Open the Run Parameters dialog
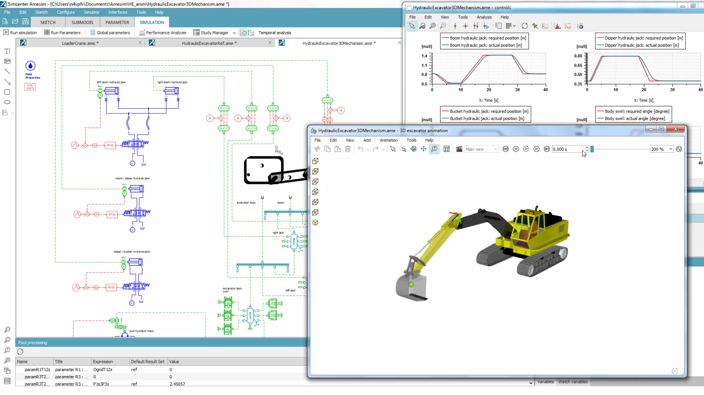The height and width of the screenshot is (395, 704). pyautogui.click(x=62, y=33)
